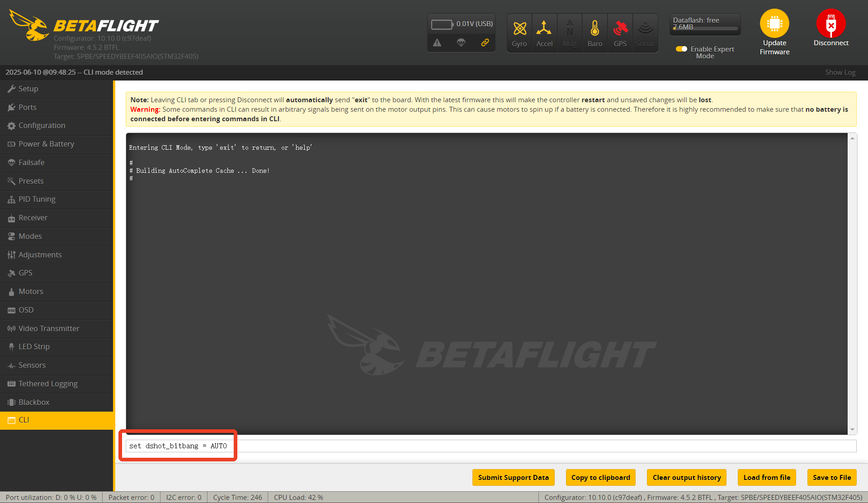Open the Failsafe tab
Viewport: 868px width, 503px height.
[57, 162]
